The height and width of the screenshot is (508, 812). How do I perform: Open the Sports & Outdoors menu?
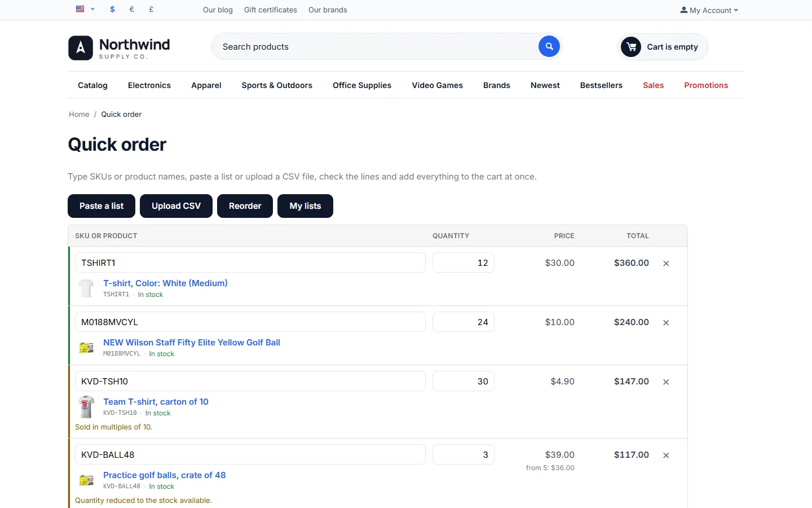click(x=277, y=85)
